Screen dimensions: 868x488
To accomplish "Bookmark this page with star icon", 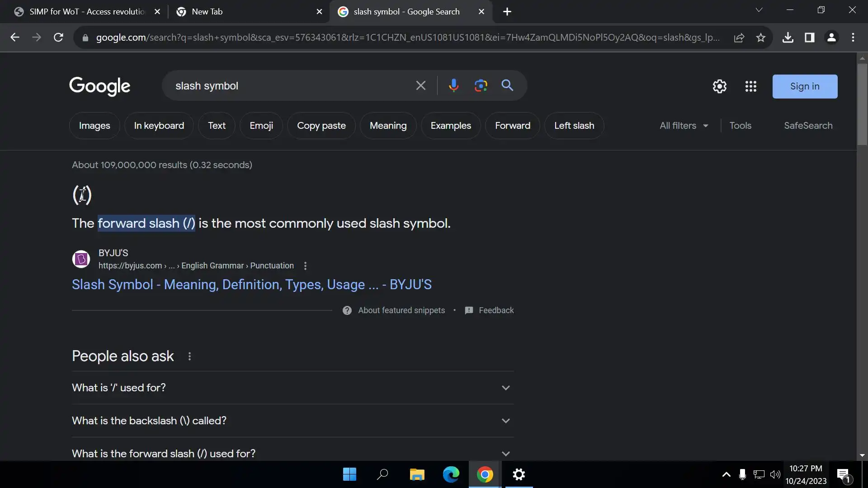I will coord(761,38).
